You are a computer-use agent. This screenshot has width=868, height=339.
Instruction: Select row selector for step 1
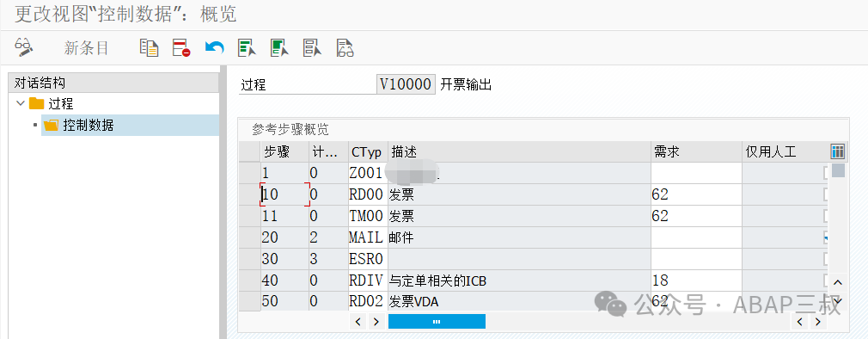[249, 174]
